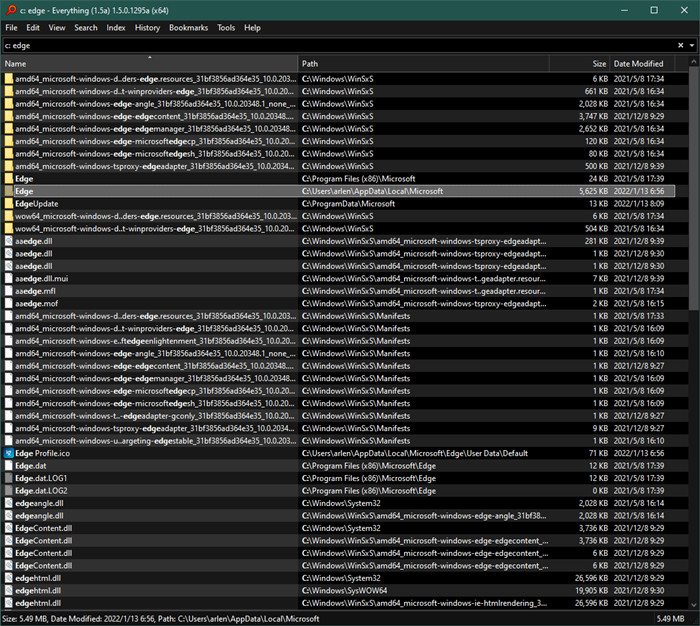Clear the search box with the X button
The height and width of the screenshot is (626, 700).
click(x=681, y=46)
